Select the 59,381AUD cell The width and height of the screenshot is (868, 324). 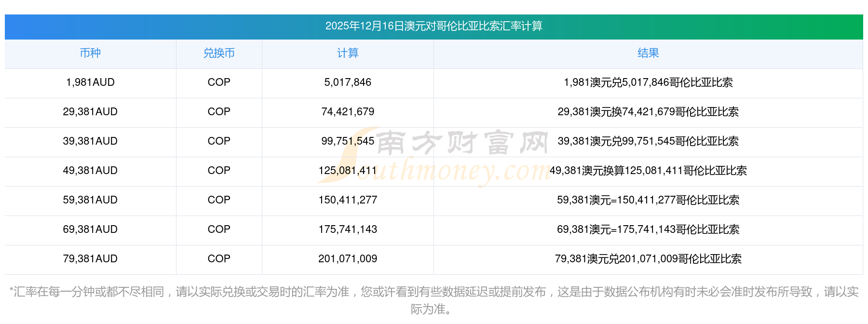[x=90, y=200]
